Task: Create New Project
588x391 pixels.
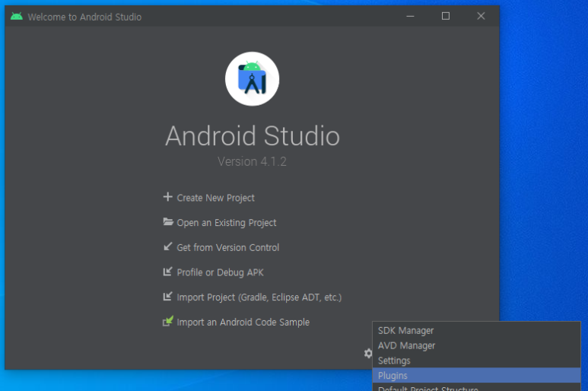Action: pos(215,198)
